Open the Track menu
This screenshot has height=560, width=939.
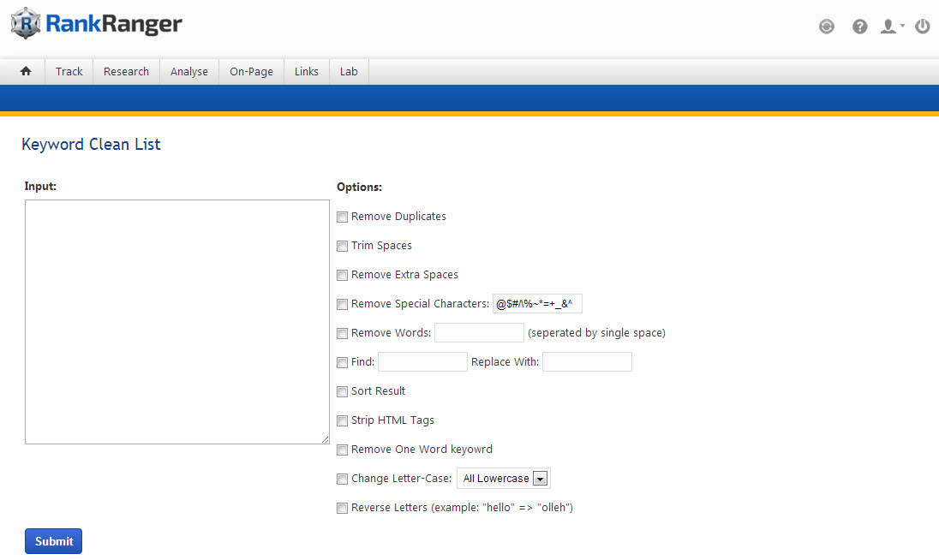pos(69,72)
